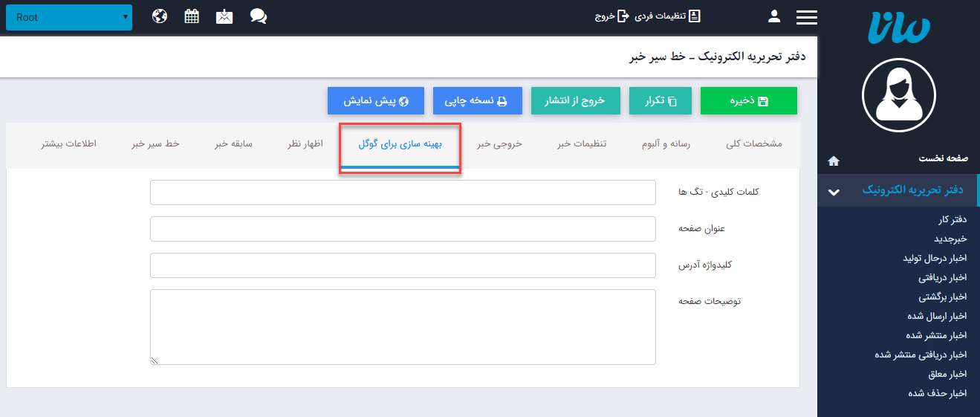Open the Root dropdown selector

pyautogui.click(x=69, y=17)
